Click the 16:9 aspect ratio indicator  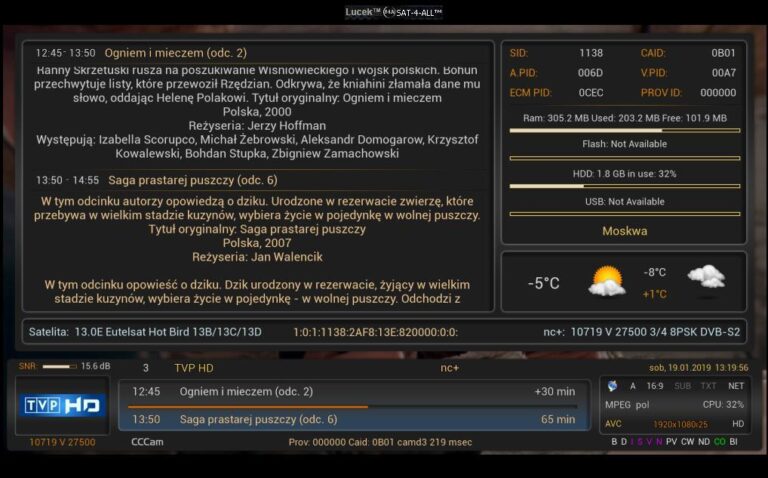point(655,386)
